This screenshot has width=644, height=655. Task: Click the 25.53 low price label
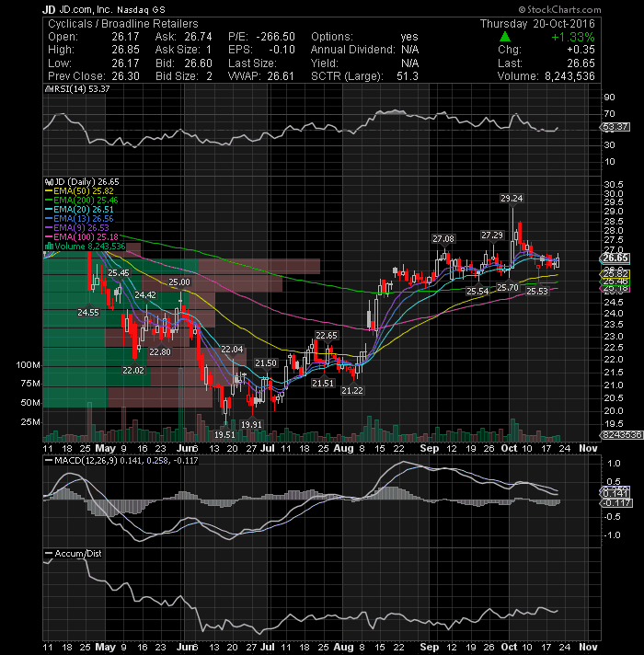point(536,291)
